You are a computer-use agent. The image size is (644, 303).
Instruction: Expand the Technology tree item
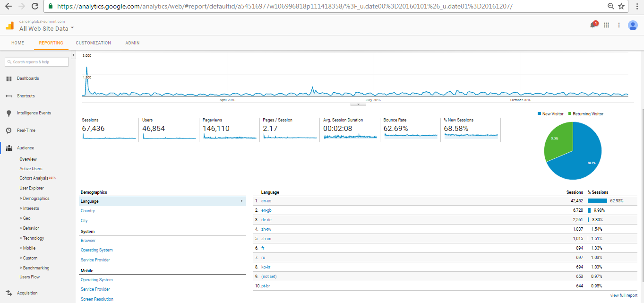click(x=21, y=238)
